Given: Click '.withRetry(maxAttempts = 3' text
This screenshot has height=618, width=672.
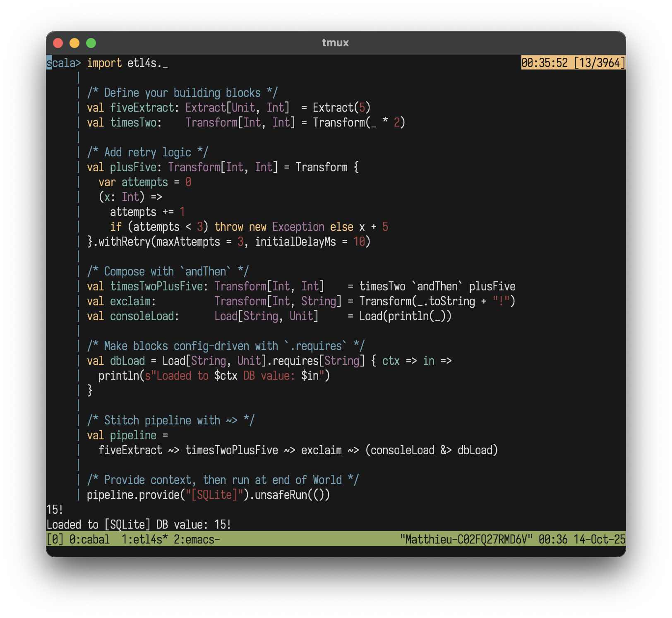Looking at the screenshot, I should click(168, 242).
